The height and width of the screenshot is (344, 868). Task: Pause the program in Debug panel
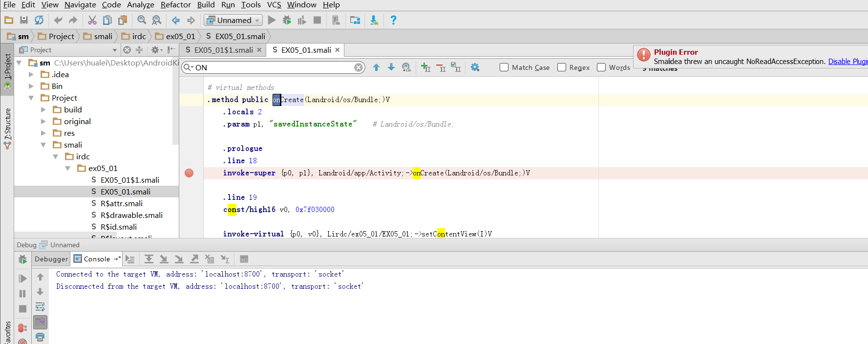(x=22, y=294)
